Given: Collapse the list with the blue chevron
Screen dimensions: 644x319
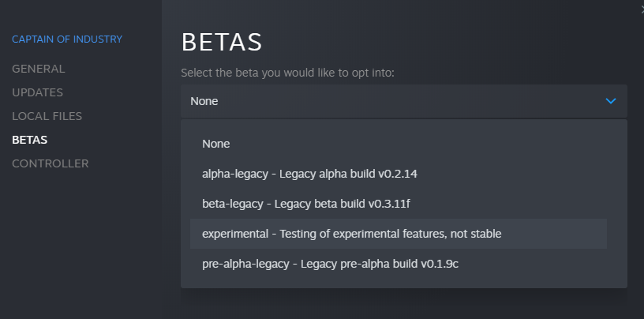Looking at the screenshot, I should tap(611, 101).
